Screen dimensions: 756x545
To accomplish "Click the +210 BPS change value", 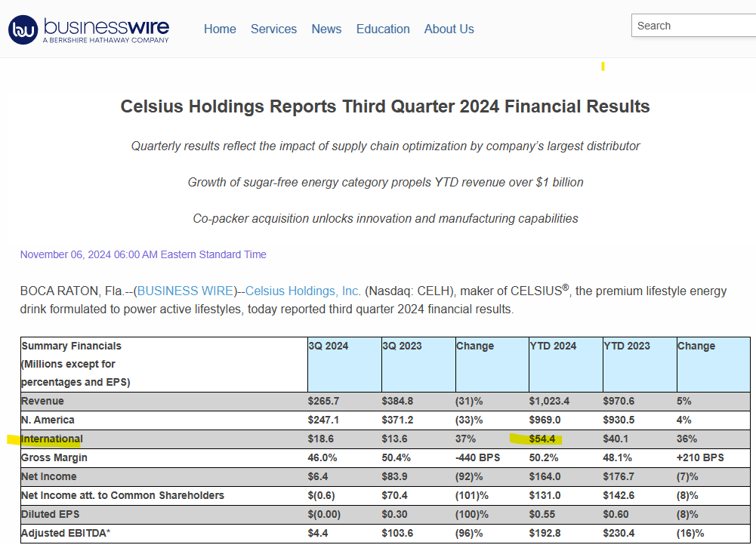I will (700, 457).
